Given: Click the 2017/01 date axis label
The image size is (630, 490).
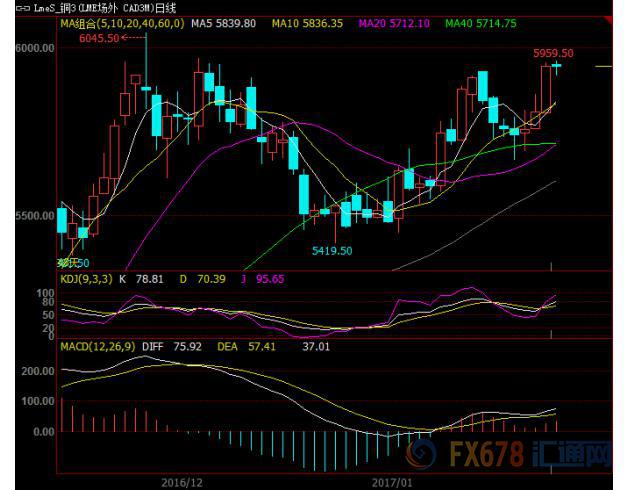Looking at the screenshot, I should click(392, 482).
